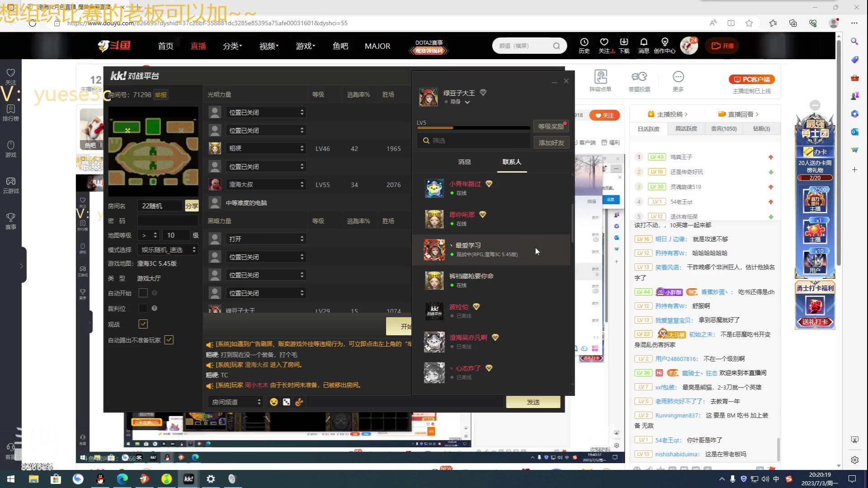Open the 云游戏 icon in left sidebar

[x=11, y=185]
